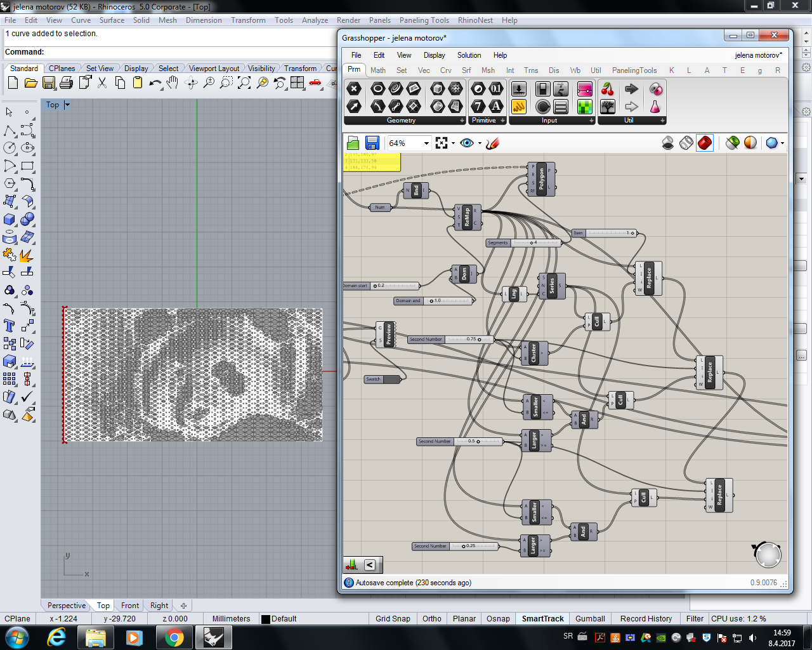This screenshot has width=812, height=650.
Task: Expand the Top viewport title menu
Action: tap(67, 105)
